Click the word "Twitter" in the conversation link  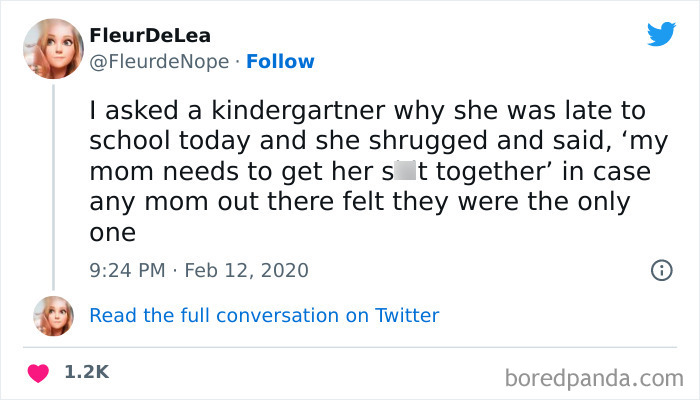407,315
